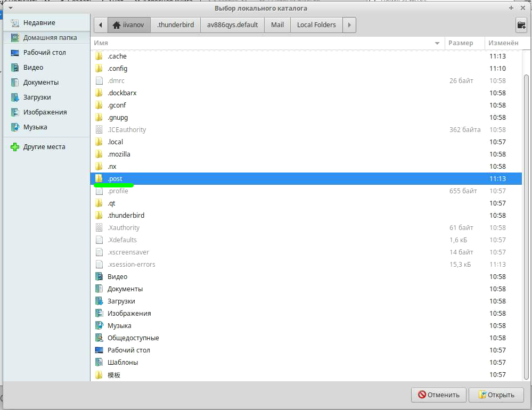532x410 pixels.
Task: Select the .local folder icon
Action: (99, 142)
